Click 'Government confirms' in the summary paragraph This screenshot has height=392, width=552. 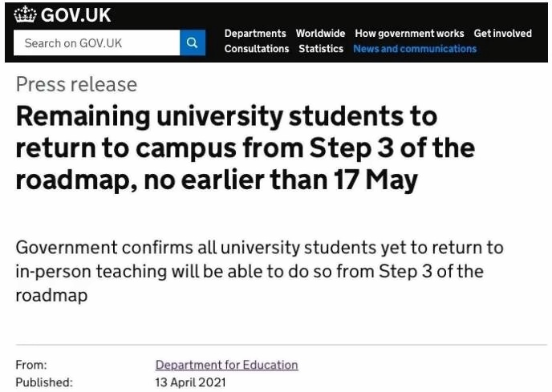click(x=87, y=248)
